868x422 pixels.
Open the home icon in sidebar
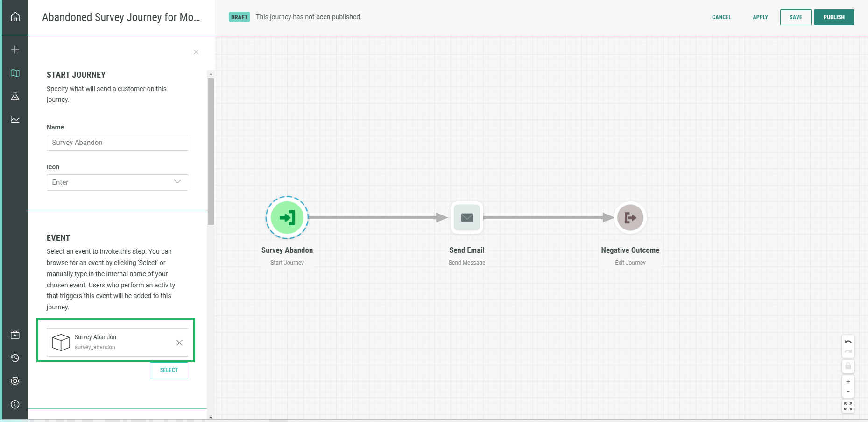coord(15,17)
